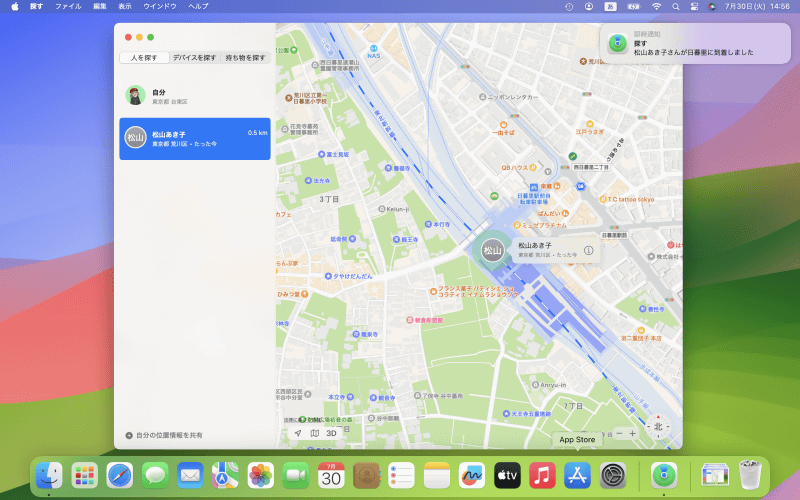
Task: Open Calendar from the Dock
Action: [331, 476]
